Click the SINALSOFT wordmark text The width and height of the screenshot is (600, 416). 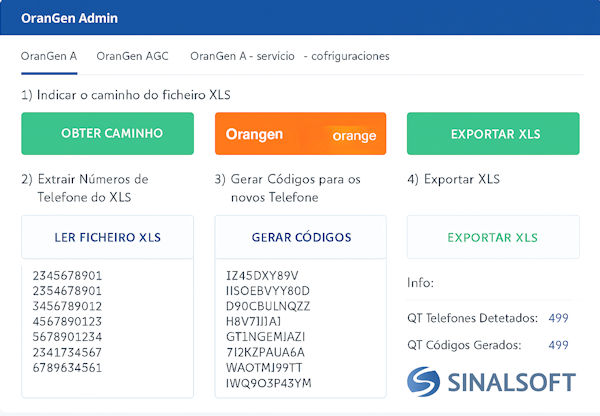click(x=512, y=382)
